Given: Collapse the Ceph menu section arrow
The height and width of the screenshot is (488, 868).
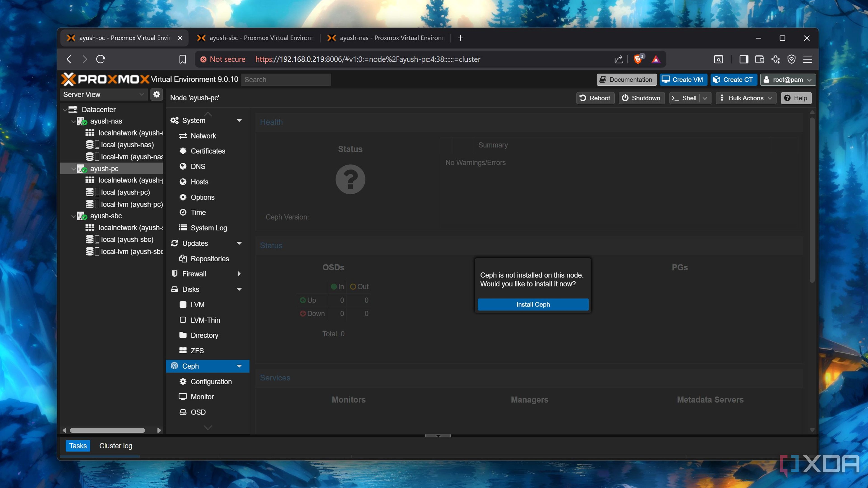Looking at the screenshot, I should [x=239, y=366].
